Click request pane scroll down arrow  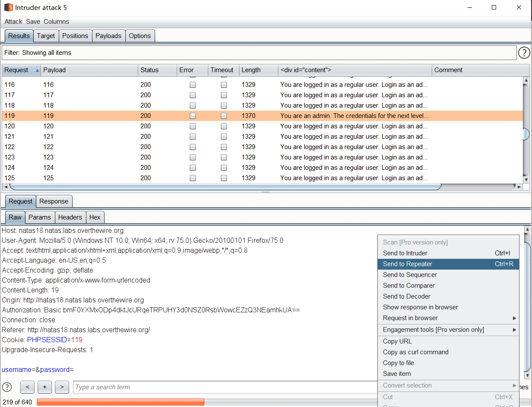tap(527, 375)
